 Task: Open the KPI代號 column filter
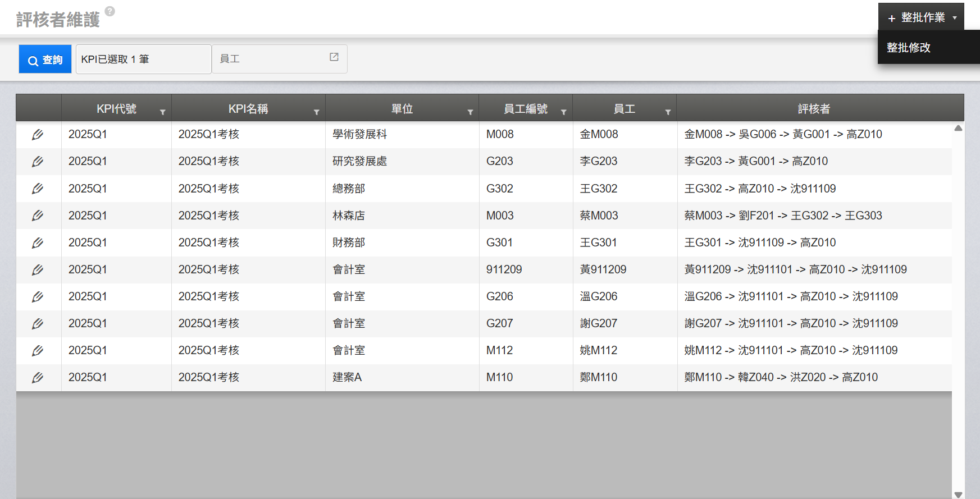point(162,112)
